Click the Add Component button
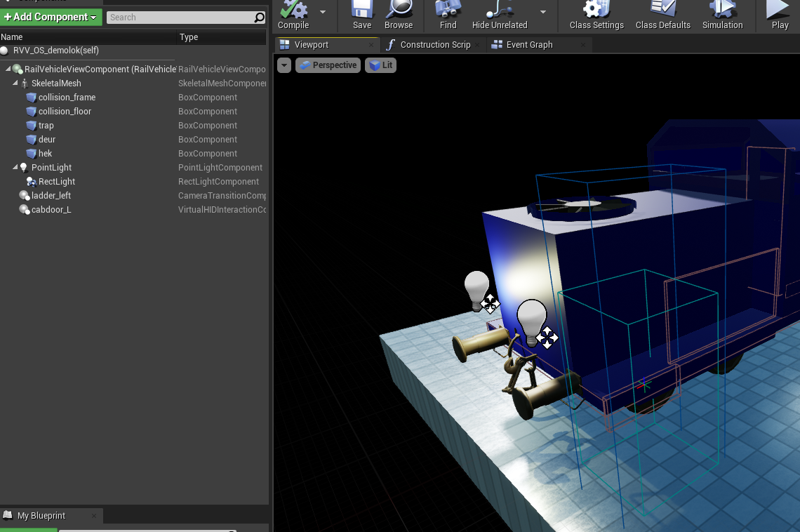 [51, 17]
